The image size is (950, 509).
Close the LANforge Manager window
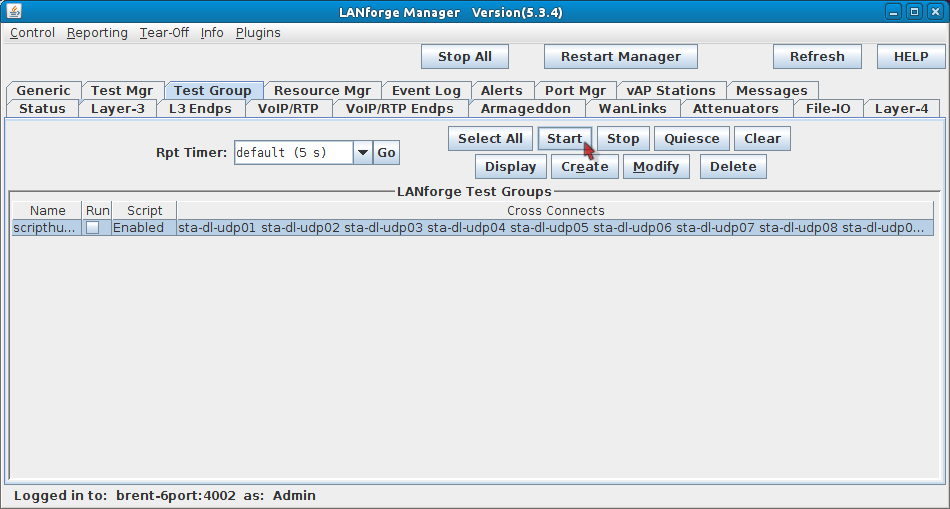[935, 12]
